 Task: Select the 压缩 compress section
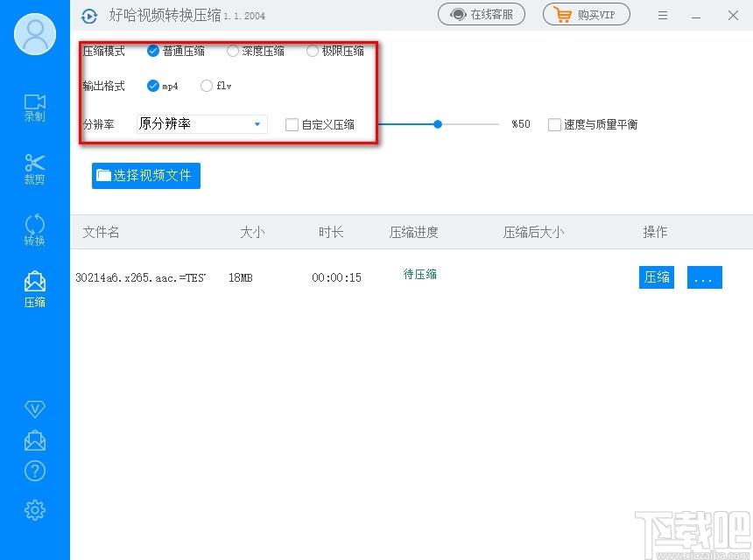pos(34,290)
